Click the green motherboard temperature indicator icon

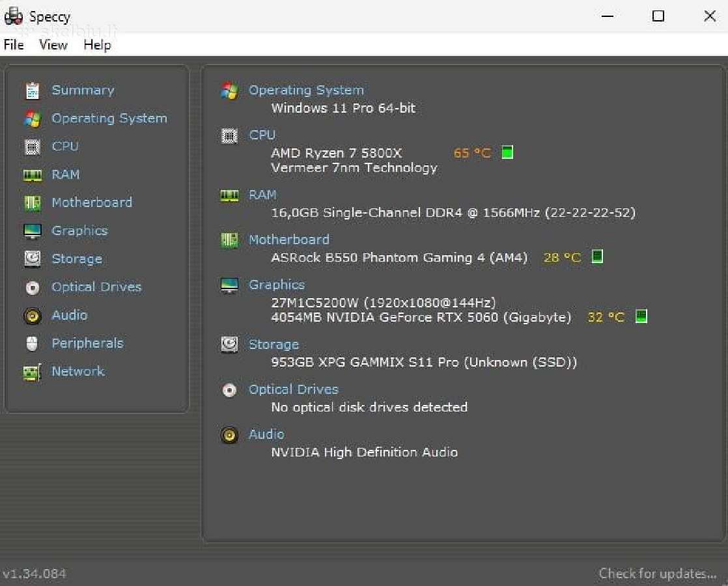tap(597, 257)
